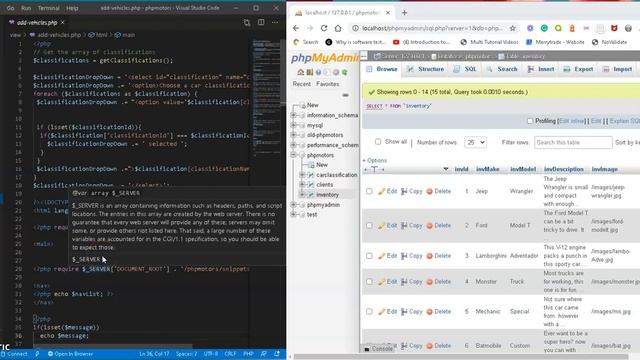Open a new browser tab with plus
The width and height of the screenshot is (640, 360).
point(404,13)
